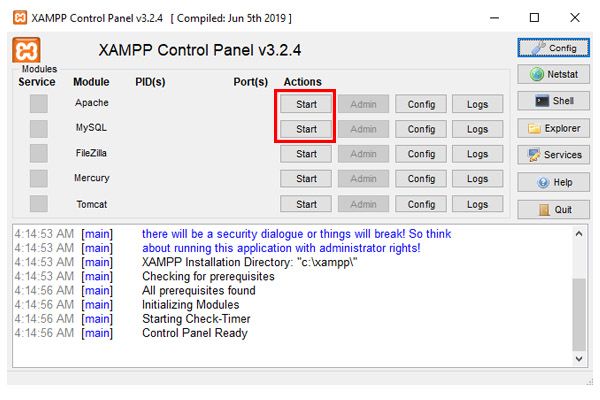The height and width of the screenshot is (400, 600).
Task: Start the FileZilla module
Action: click(x=306, y=154)
